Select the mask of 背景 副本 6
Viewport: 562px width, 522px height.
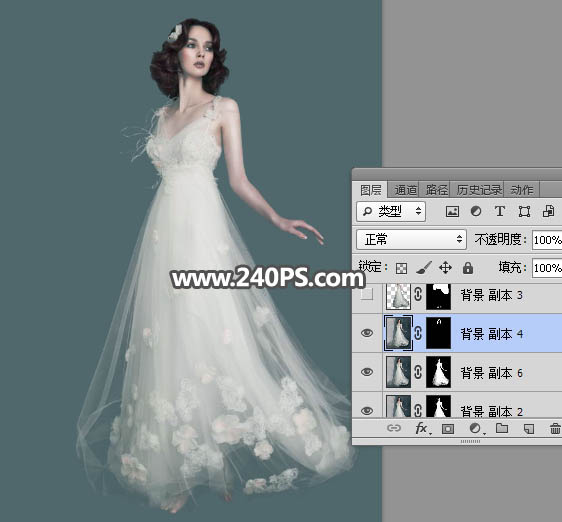pyautogui.click(x=438, y=372)
